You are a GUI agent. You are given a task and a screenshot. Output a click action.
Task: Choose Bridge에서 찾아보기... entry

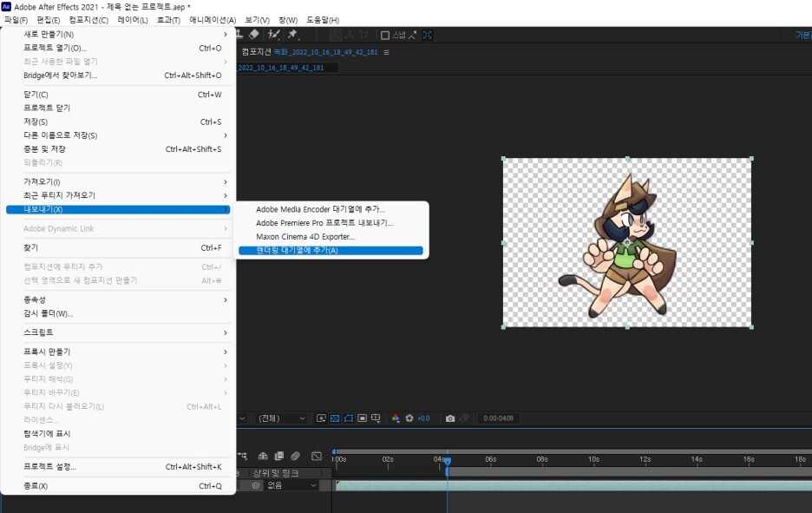click(x=118, y=76)
